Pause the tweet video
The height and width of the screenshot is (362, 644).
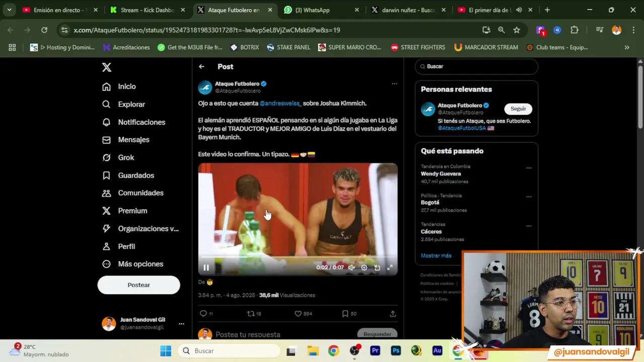[206, 267]
